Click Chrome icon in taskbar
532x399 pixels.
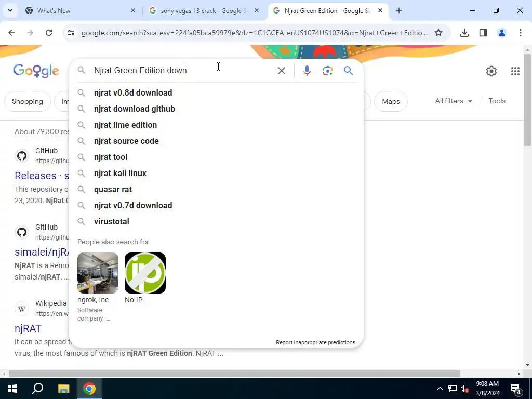[89, 389]
